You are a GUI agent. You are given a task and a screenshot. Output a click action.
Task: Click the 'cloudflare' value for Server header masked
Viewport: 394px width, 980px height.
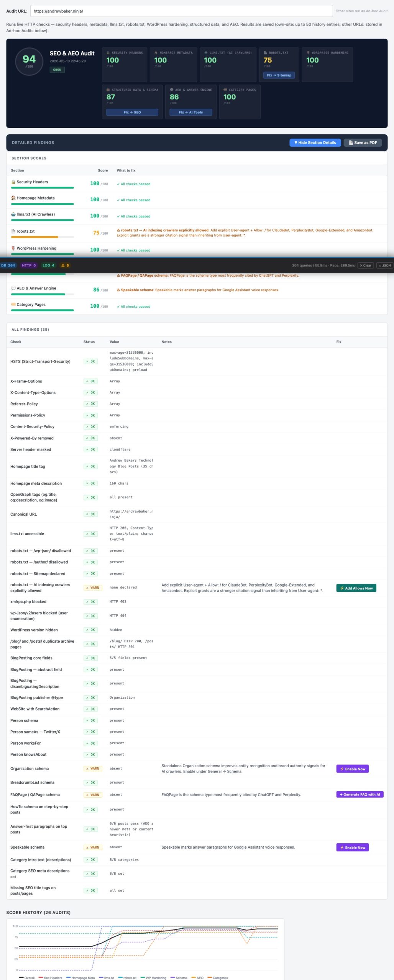[120, 449]
